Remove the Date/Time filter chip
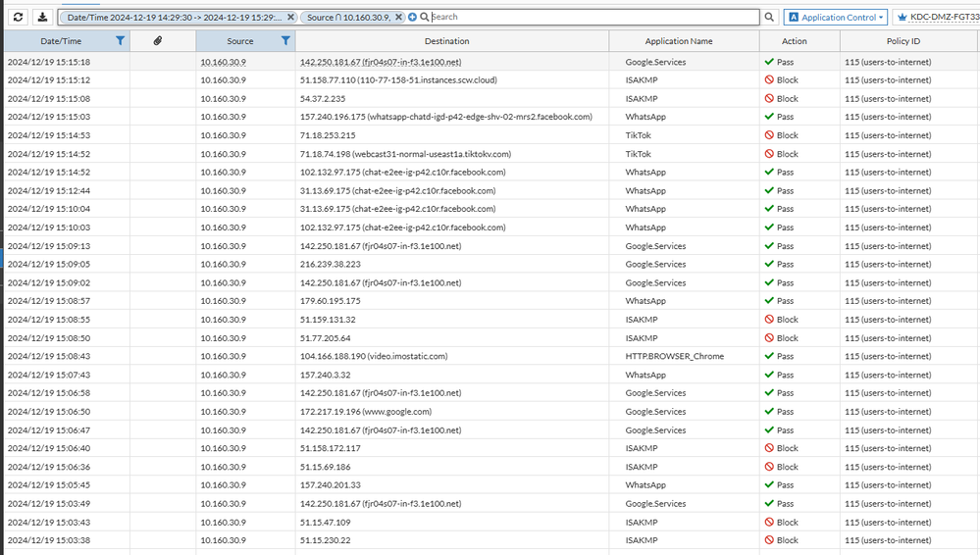This screenshot has width=980, height=555. pos(290,17)
